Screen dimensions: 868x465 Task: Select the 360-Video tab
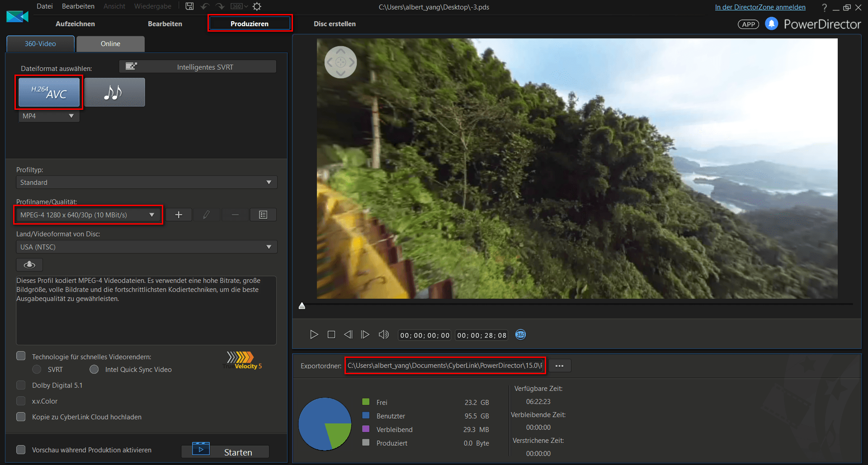(40, 44)
